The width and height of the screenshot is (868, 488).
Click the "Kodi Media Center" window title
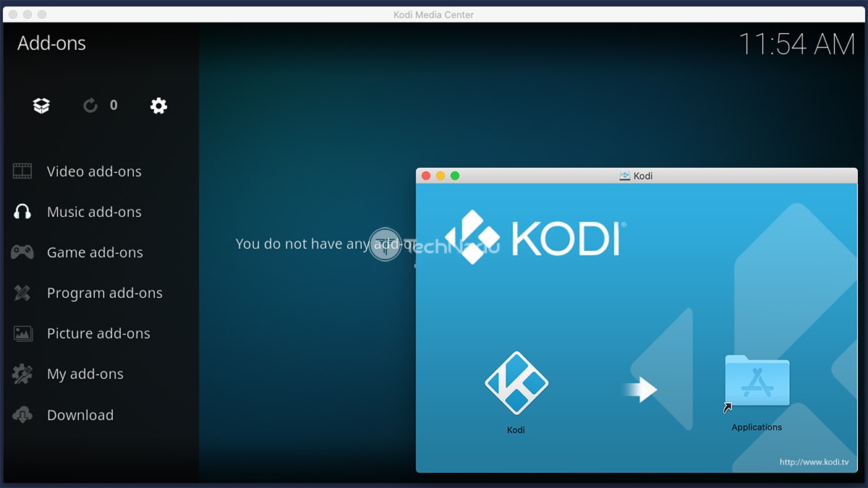click(x=434, y=14)
